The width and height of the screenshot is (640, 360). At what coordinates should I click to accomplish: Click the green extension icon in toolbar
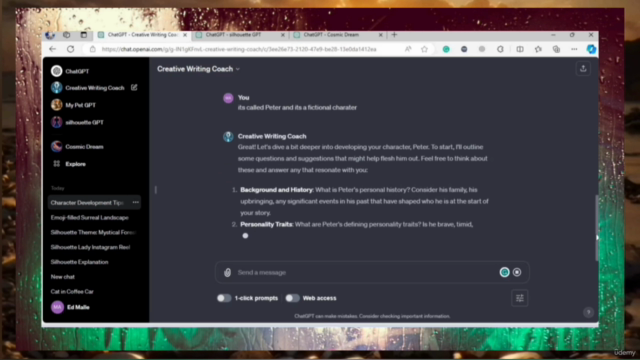click(446, 49)
